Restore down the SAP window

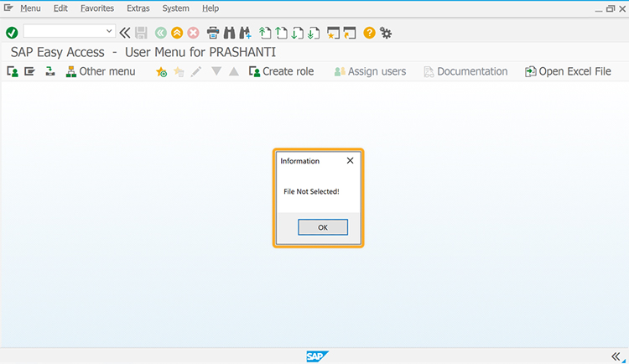click(611, 8)
